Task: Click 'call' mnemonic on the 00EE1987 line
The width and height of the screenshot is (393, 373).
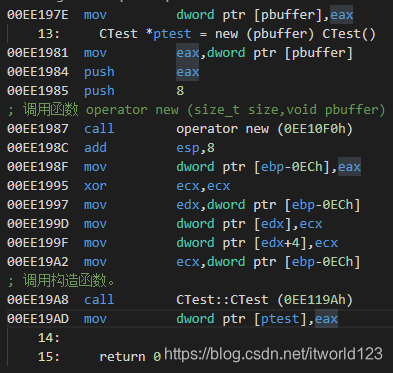Action: [99, 129]
